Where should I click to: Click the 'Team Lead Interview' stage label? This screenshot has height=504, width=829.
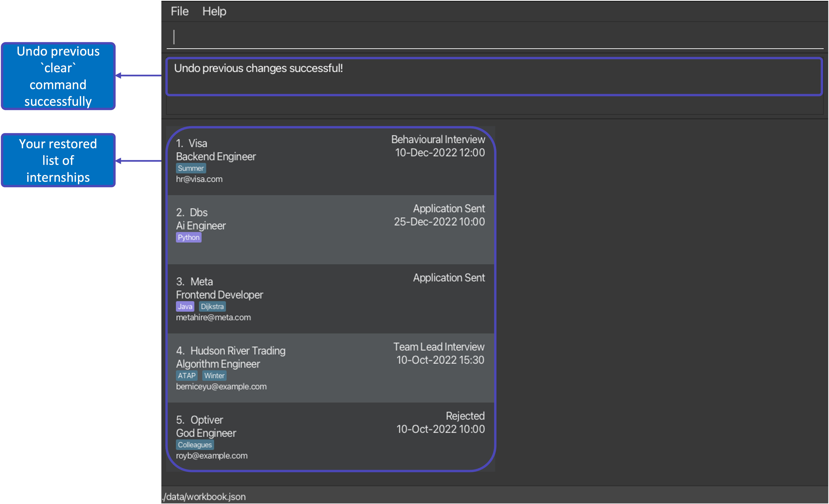point(439,347)
